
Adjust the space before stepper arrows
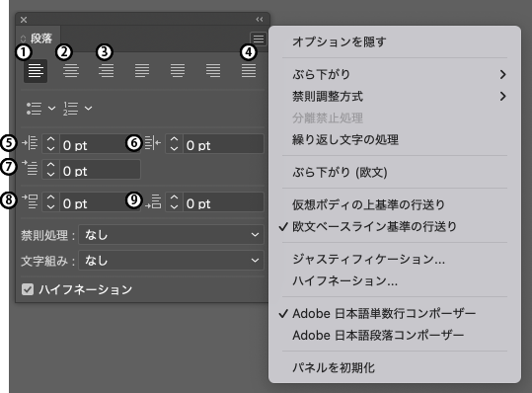point(51,201)
